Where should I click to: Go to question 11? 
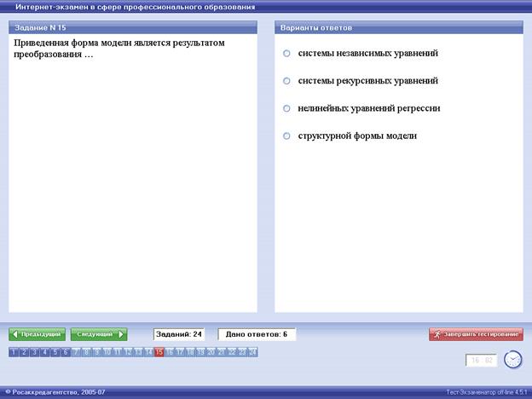tap(118, 352)
